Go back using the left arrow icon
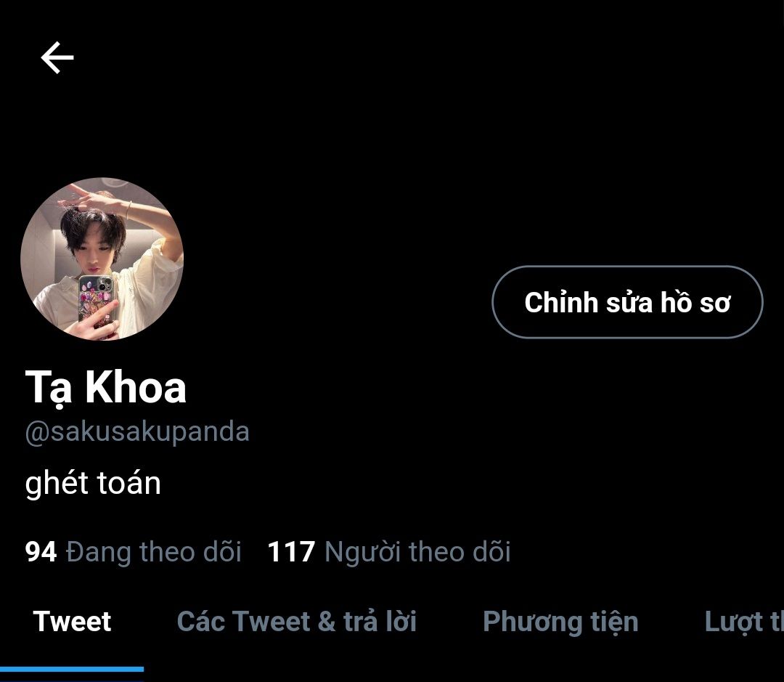The image size is (784, 682). point(57,57)
